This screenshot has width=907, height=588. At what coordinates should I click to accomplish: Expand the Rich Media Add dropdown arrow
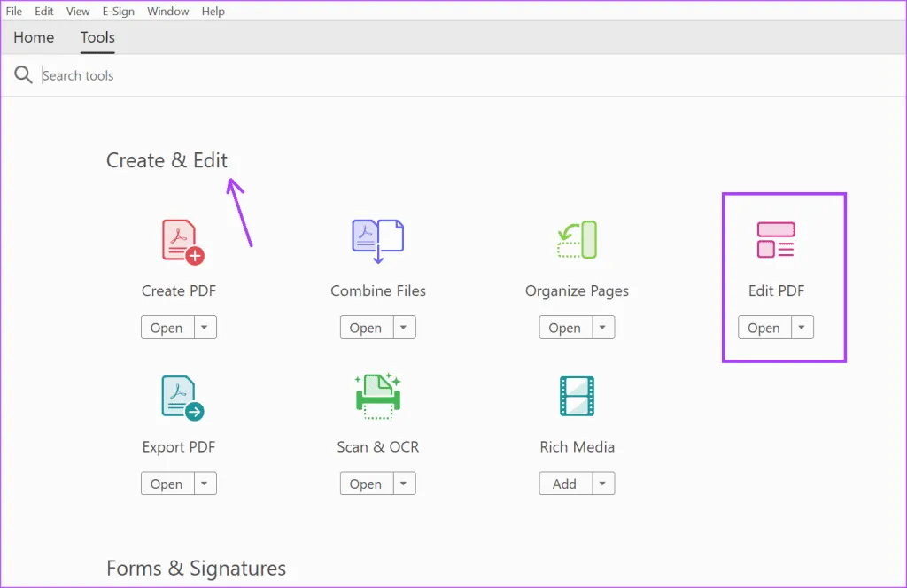coord(603,484)
